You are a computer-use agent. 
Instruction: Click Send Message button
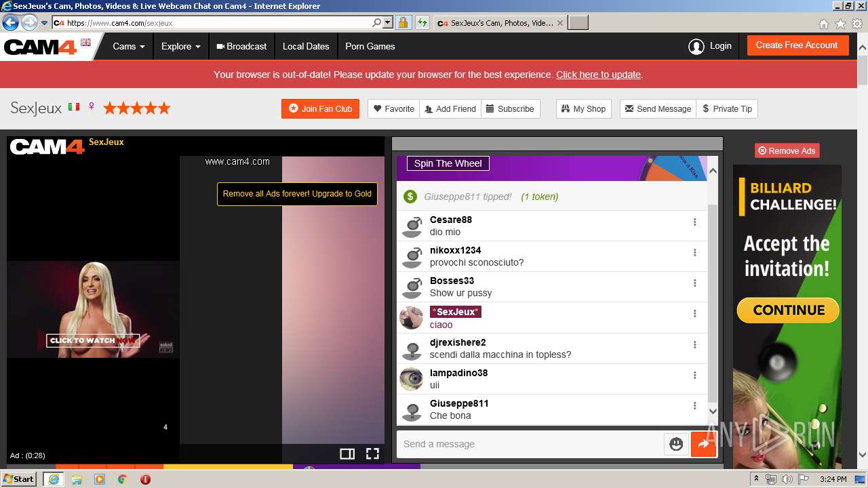coord(658,108)
